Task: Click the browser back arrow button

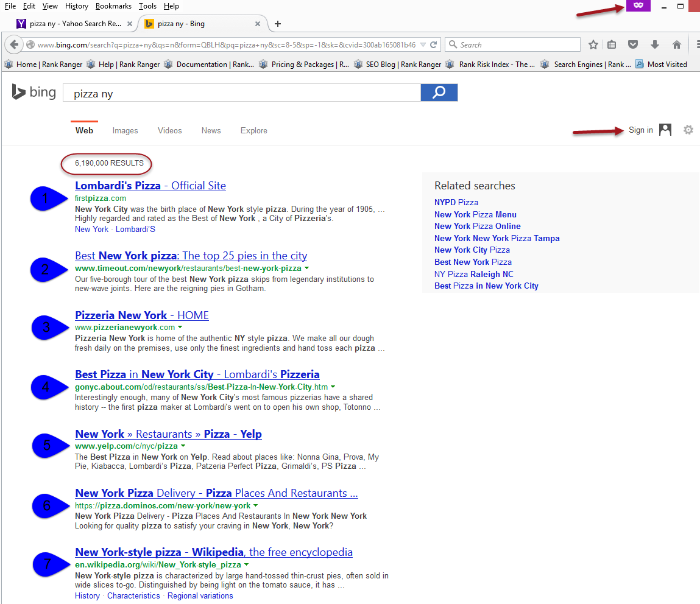Action: (14, 44)
